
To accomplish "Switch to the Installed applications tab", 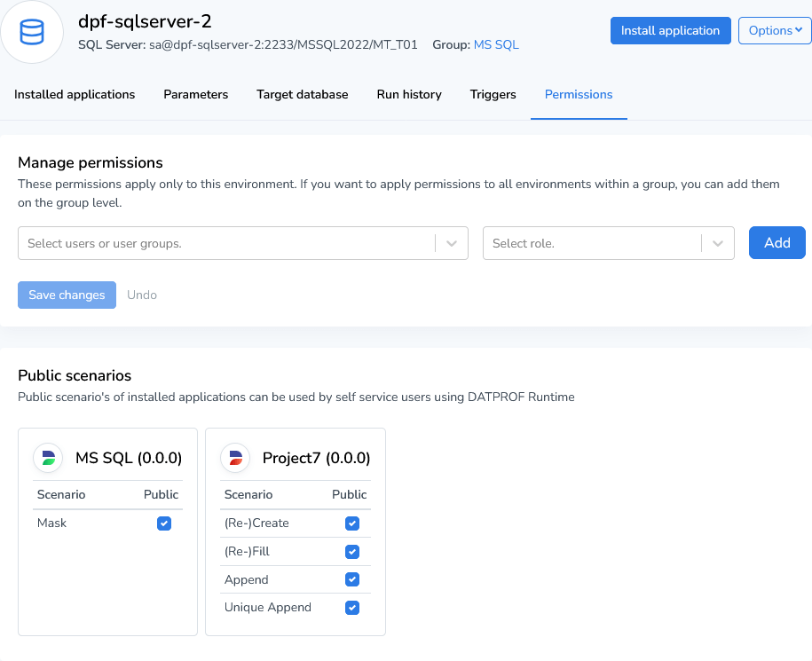I will (75, 95).
